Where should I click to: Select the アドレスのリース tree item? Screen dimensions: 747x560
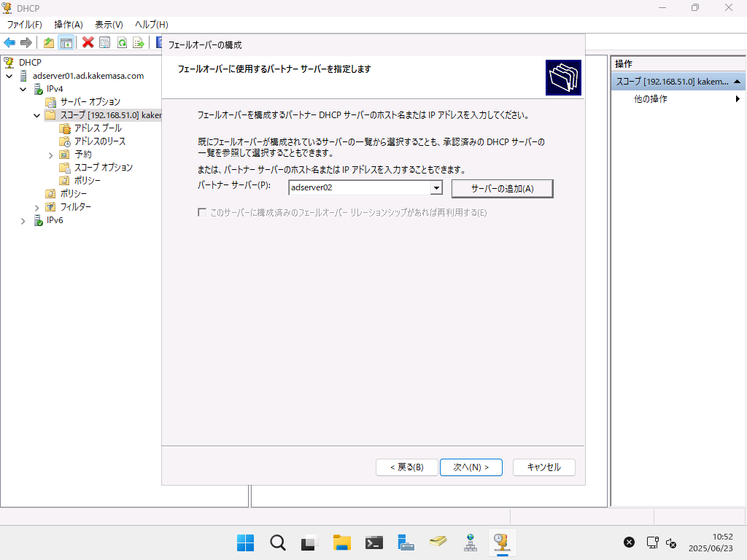click(x=100, y=141)
